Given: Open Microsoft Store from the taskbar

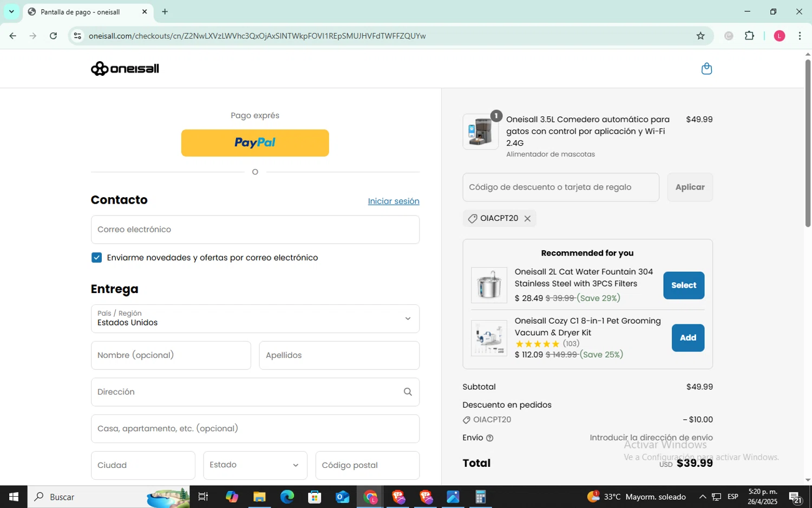Looking at the screenshot, I should click(x=315, y=497).
